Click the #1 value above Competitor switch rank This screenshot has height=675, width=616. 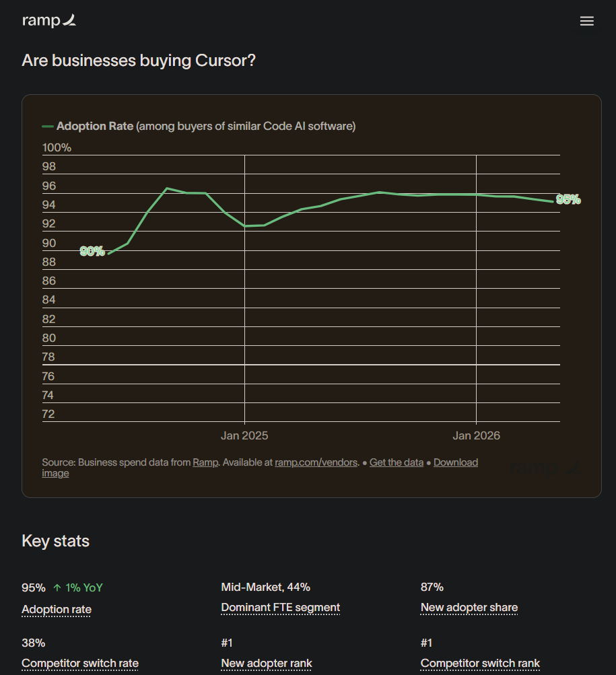[x=426, y=643]
